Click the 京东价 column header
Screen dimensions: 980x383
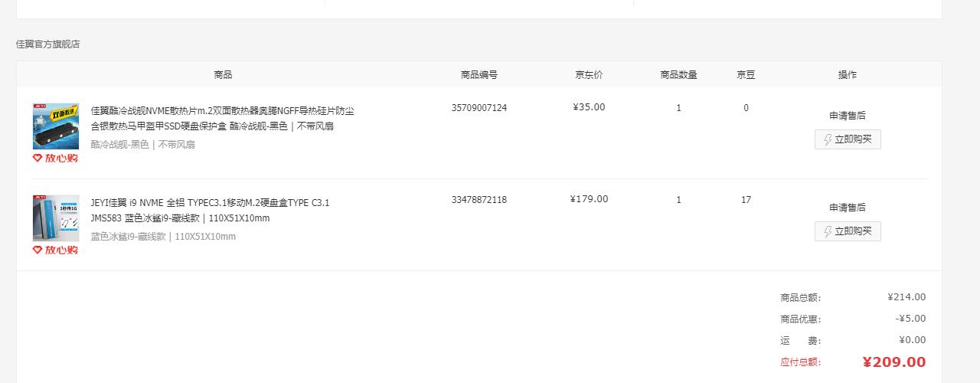coord(589,75)
